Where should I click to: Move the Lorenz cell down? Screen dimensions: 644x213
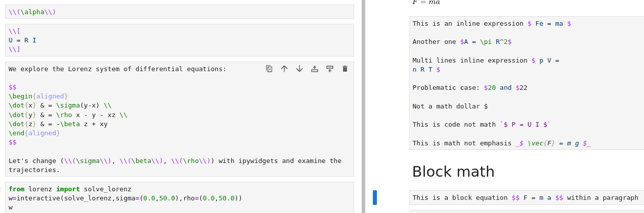click(x=299, y=69)
